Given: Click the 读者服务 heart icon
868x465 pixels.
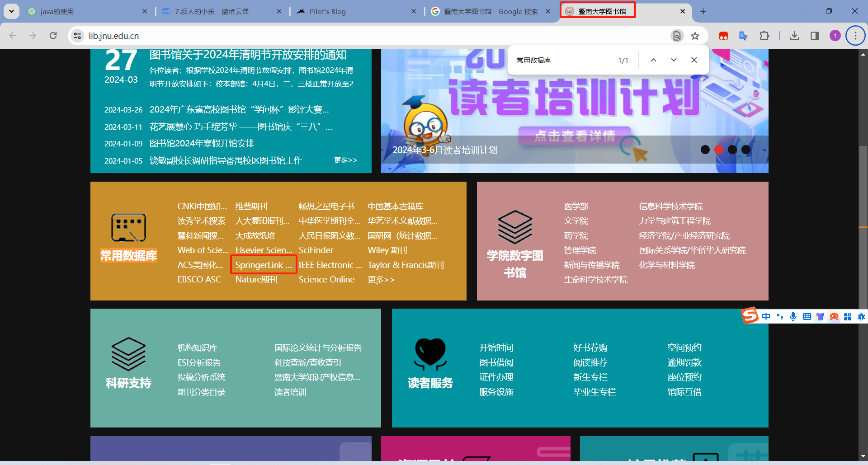Looking at the screenshot, I should click(430, 354).
